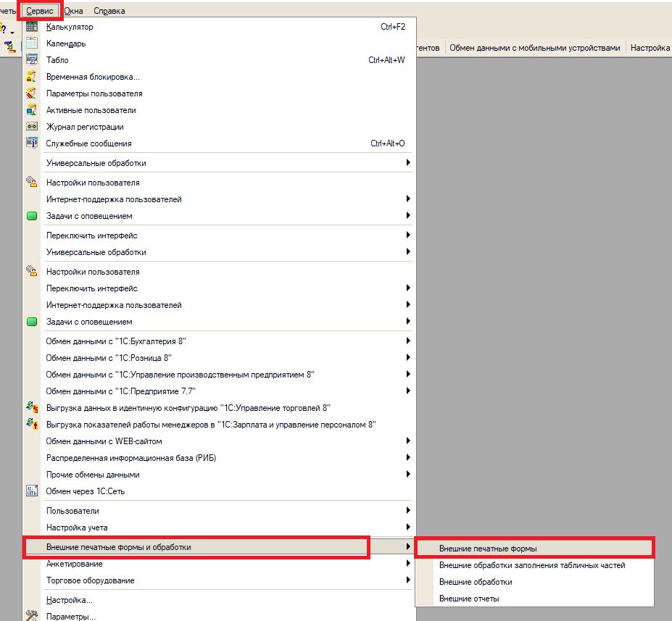Click the Календарь calendar icon
The width and height of the screenshot is (672, 621).
[x=32, y=43]
